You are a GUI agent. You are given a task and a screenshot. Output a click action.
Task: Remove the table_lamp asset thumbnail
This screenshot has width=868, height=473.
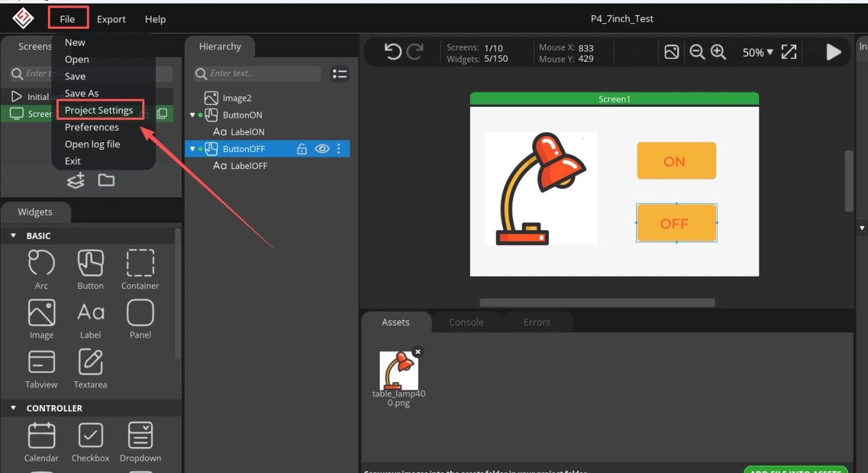point(418,352)
